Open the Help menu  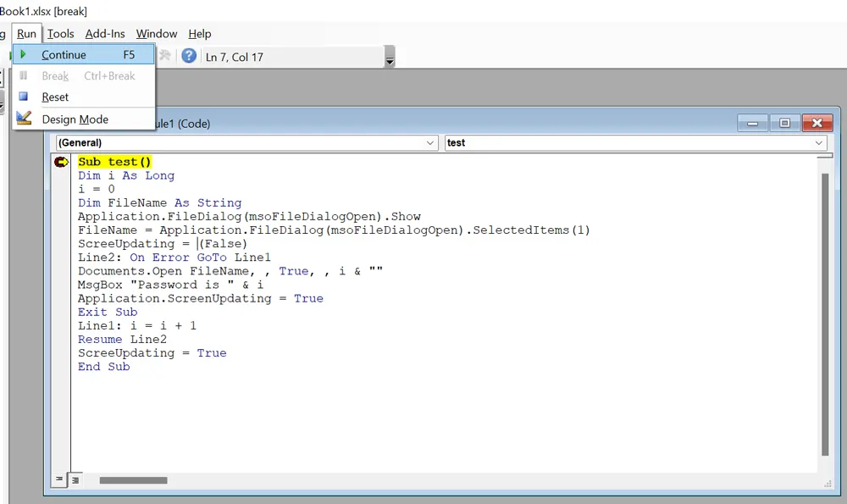coord(200,34)
